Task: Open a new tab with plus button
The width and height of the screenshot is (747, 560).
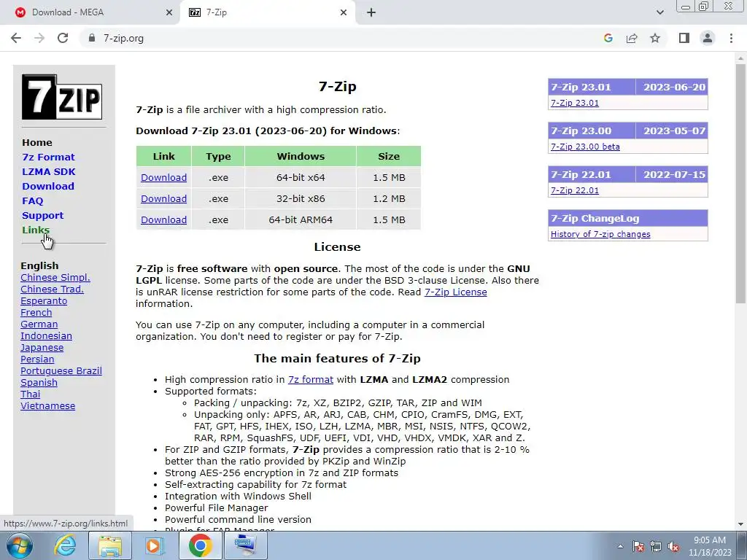Action: click(371, 12)
